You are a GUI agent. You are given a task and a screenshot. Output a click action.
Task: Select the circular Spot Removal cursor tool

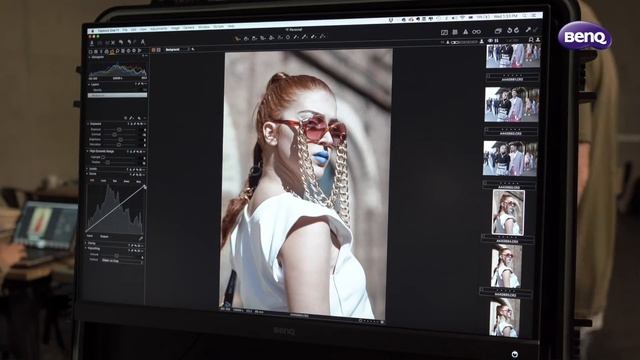(288, 38)
